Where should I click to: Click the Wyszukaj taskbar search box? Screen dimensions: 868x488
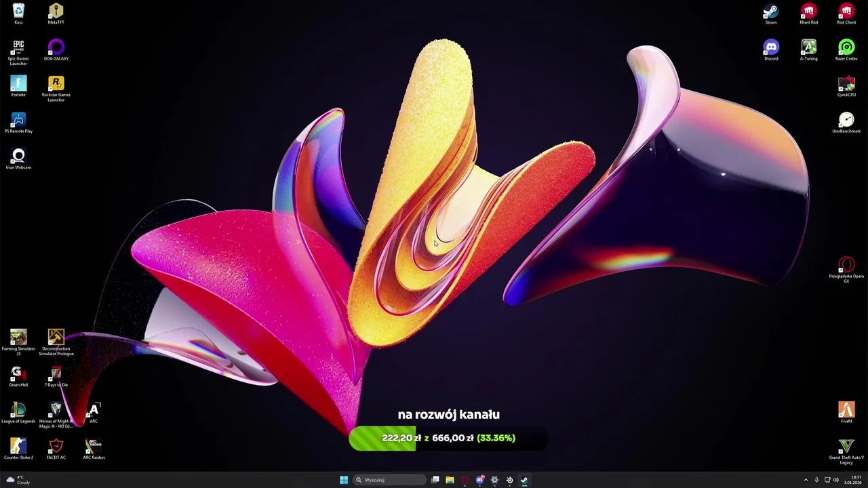point(389,480)
